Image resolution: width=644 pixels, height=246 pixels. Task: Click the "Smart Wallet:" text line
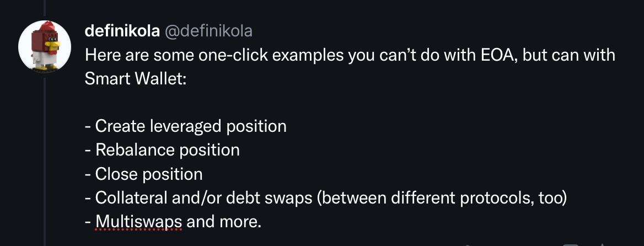pos(136,79)
